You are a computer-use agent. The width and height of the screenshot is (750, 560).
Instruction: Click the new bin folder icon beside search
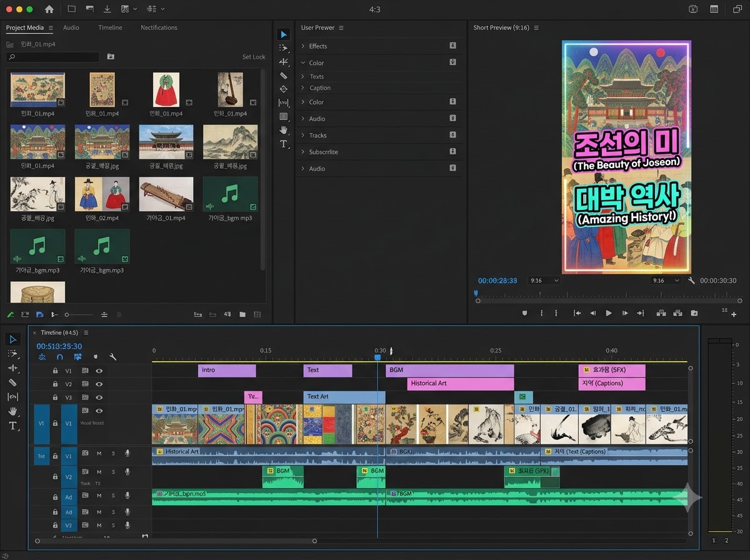click(x=111, y=57)
